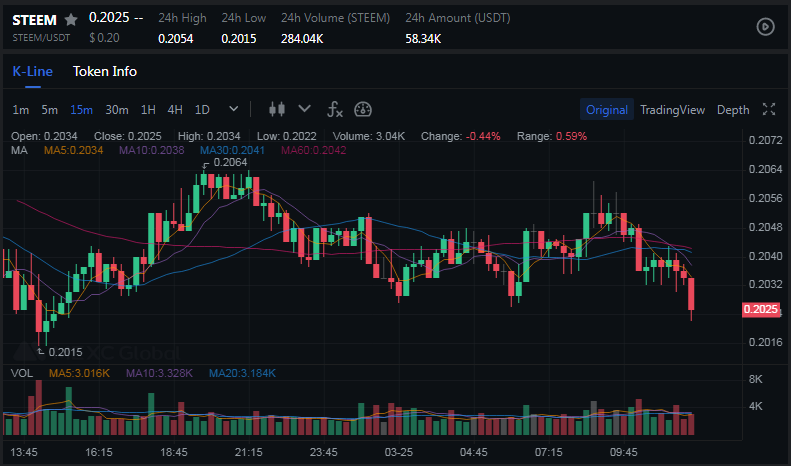Select the Original chart view
Viewport: 791px width, 466px height.
point(607,110)
